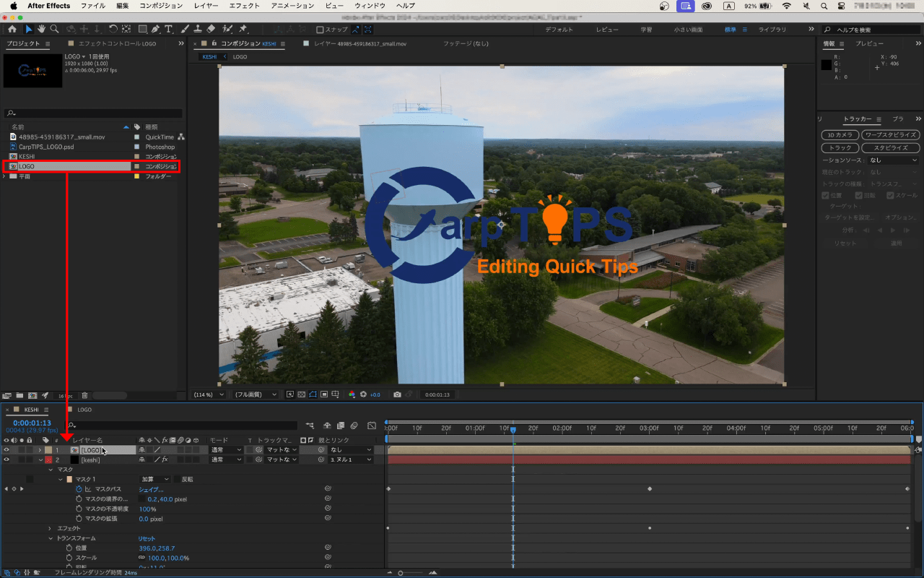This screenshot has height=578, width=924.
Task: Switch to LOGO timeline tab
Action: [84, 410]
